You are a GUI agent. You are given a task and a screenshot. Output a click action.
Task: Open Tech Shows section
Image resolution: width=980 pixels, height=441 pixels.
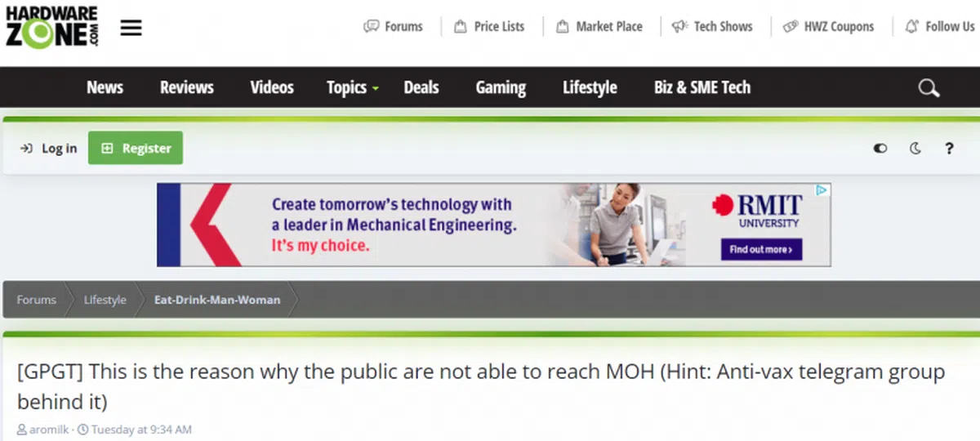(712, 27)
